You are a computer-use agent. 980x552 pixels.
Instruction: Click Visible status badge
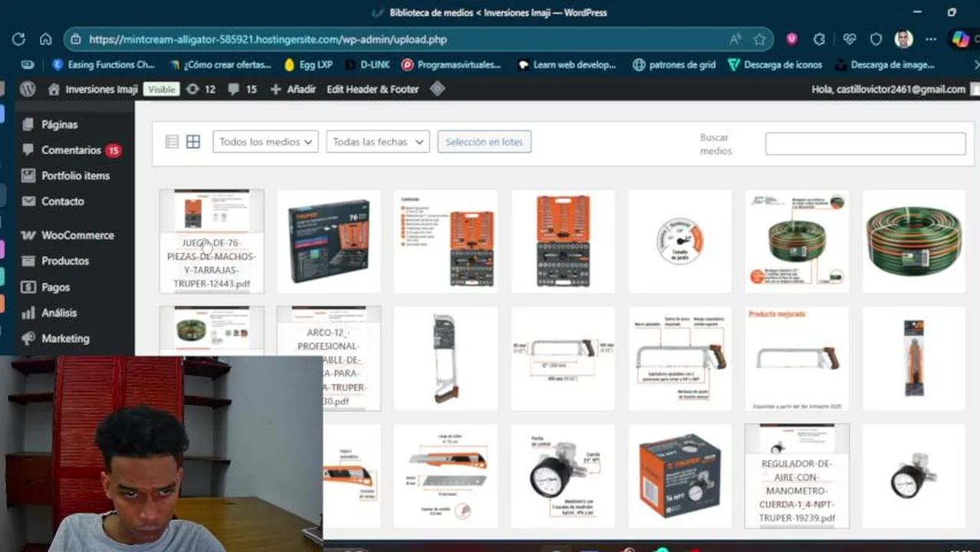(x=161, y=89)
